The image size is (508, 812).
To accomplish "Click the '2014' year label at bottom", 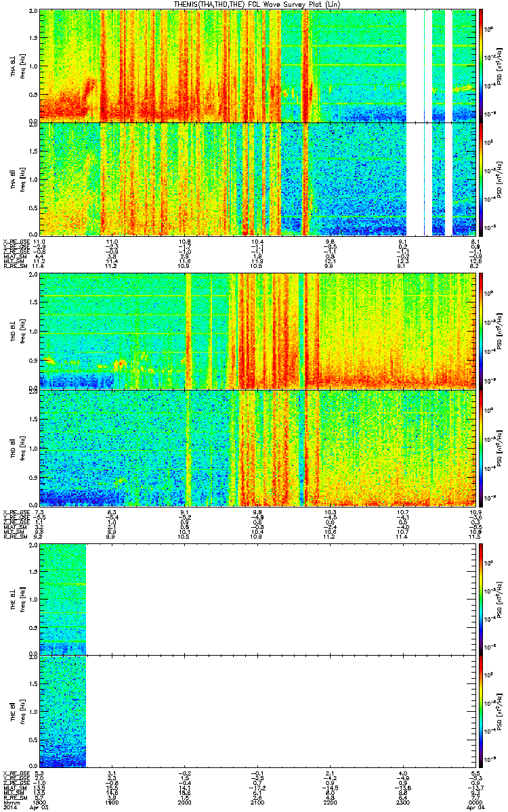I will 9,809.
